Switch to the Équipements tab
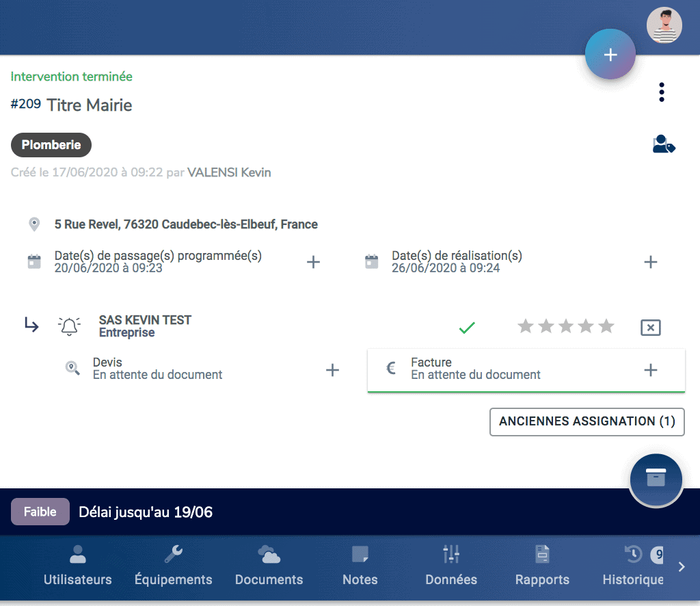Screen dimensions: 700x606 pos(173,566)
